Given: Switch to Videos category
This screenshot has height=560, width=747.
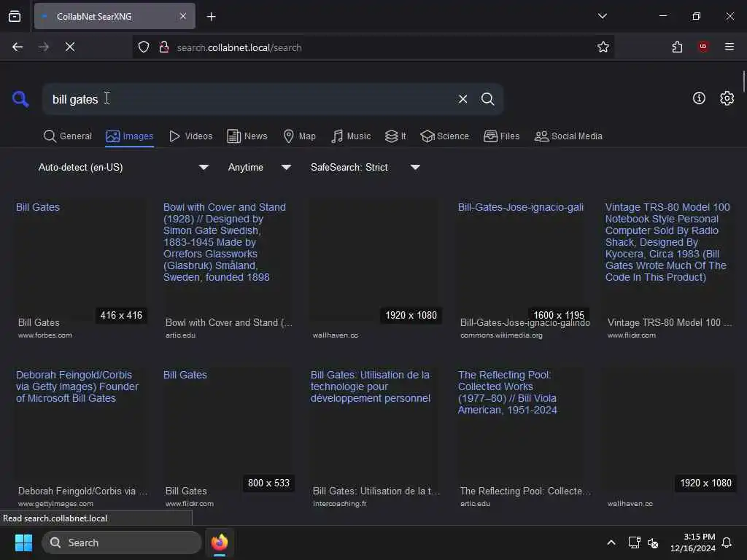Looking at the screenshot, I should click(190, 136).
